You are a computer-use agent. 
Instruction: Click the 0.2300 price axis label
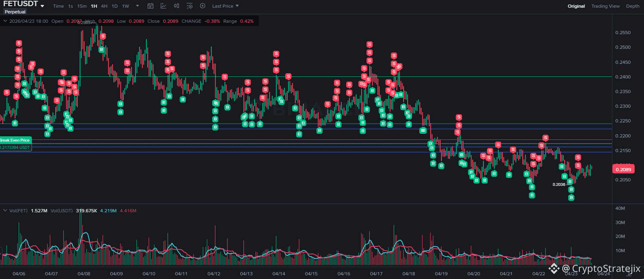(x=623, y=106)
